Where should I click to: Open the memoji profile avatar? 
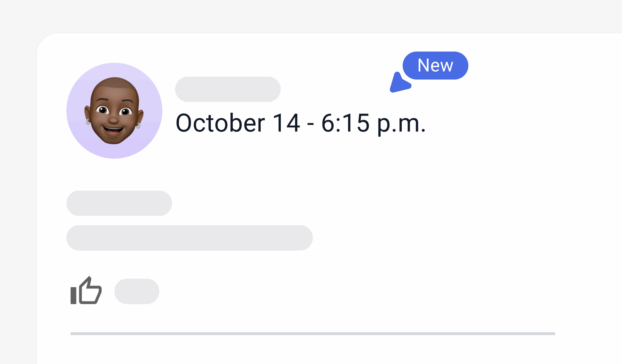pos(114,111)
